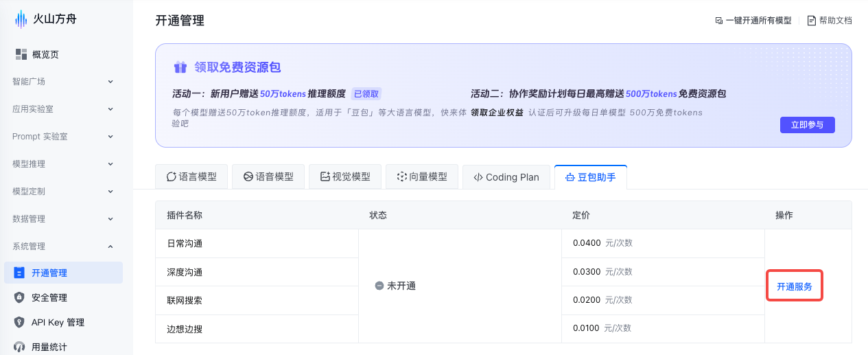Switch to the 视觉模型 tab

[345, 177]
